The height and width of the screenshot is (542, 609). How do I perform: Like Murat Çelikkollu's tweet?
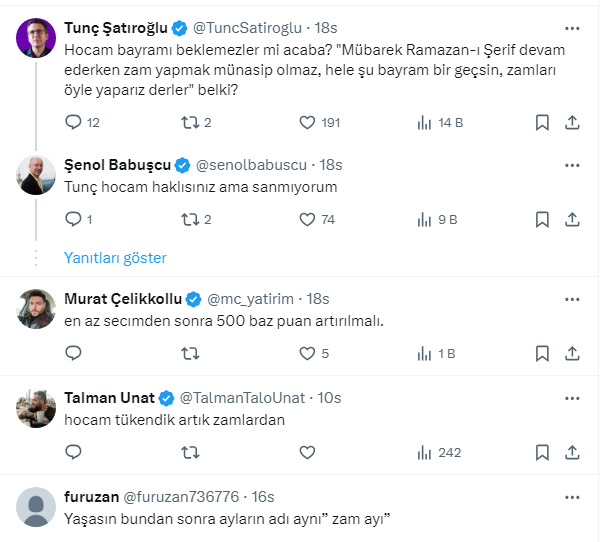point(308,353)
